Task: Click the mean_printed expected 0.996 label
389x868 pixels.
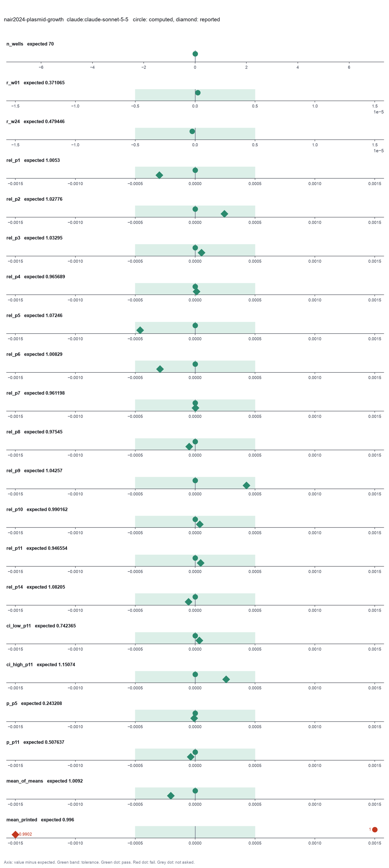Action: tap(40, 819)
